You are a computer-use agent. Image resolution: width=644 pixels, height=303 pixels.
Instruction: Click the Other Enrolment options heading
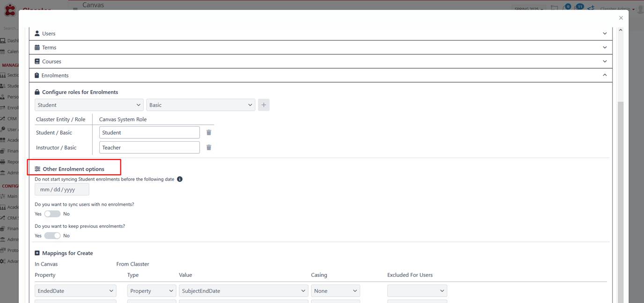tap(74, 169)
